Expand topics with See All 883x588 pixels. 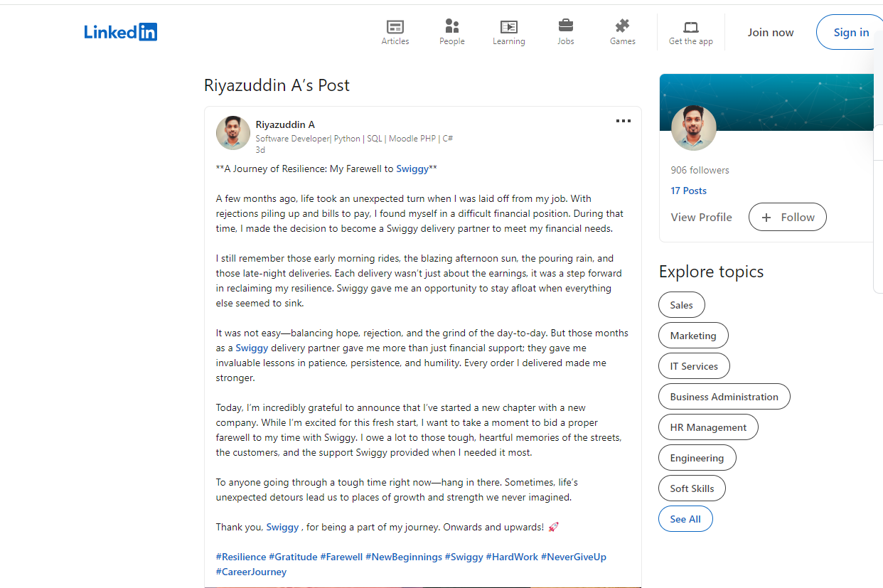point(685,519)
